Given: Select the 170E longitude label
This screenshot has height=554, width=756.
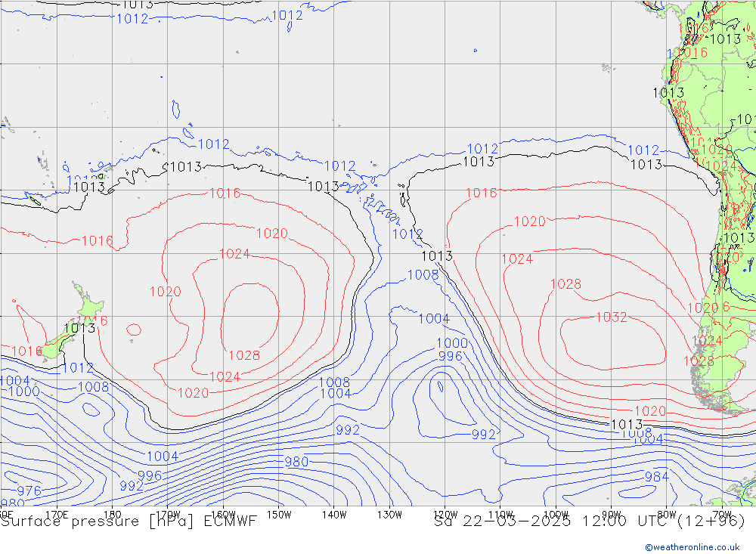Looking at the screenshot, I should [x=57, y=515].
